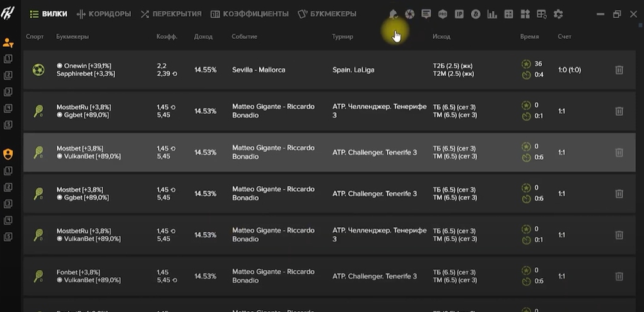Select preset 5 below the user filter icon
Image resolution: width=644 pixels, height=312 pixels.
(8, 125)
